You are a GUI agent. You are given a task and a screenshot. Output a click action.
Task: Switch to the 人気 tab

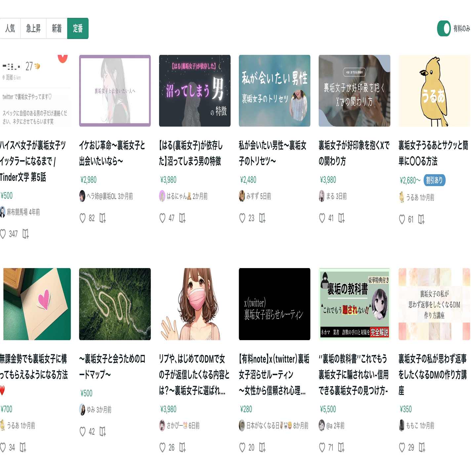(x=10, y=28)
